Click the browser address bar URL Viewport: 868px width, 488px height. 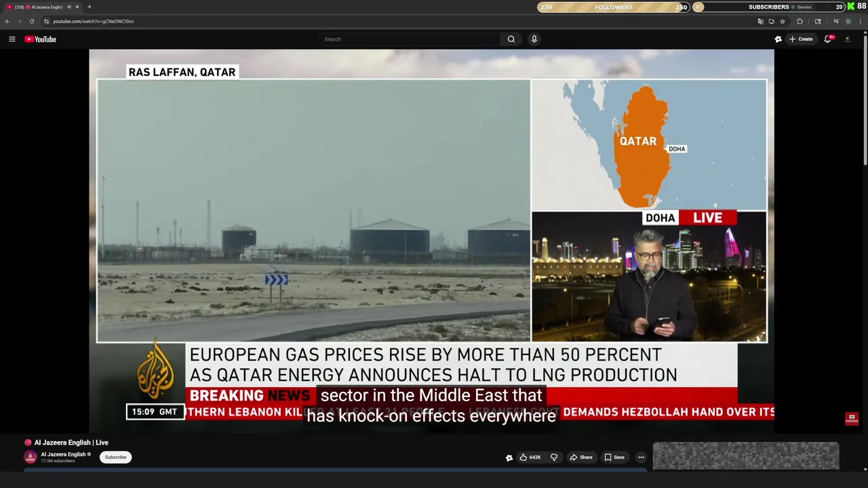click(94, 21)
